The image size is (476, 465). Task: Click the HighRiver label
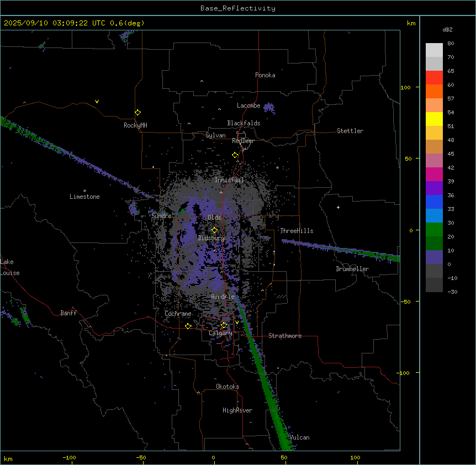tap(237, 410)
